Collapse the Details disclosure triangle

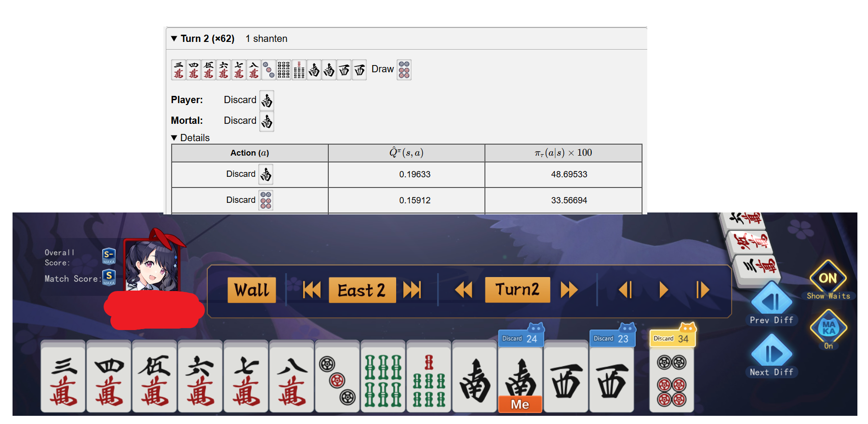coord(174,138)
